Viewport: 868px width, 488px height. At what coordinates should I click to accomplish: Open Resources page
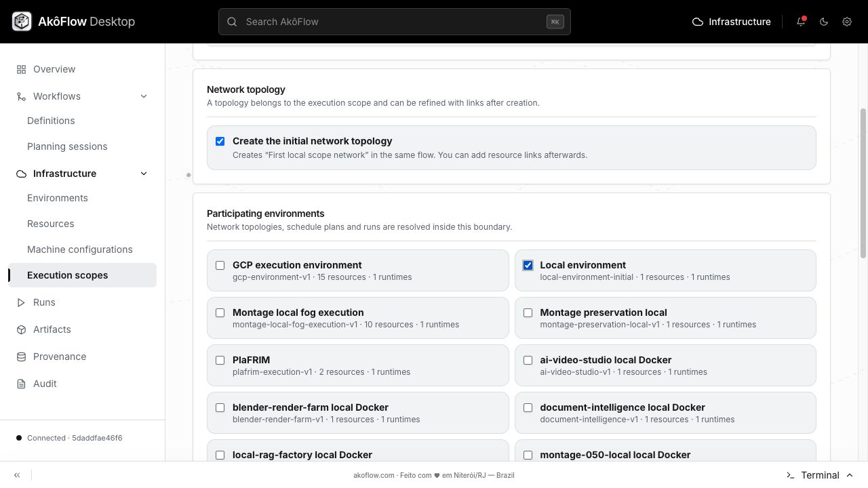51,224
